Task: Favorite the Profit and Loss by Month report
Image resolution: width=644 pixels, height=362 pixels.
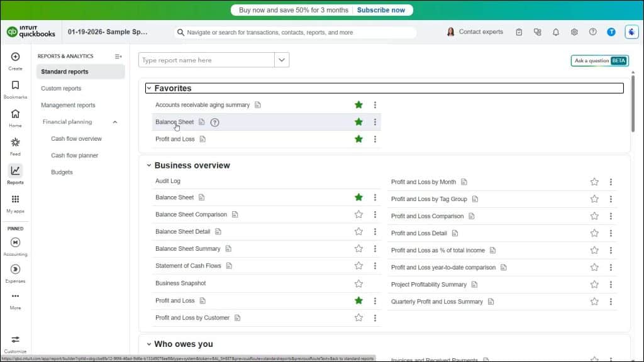Action: [x=594, y=182]
